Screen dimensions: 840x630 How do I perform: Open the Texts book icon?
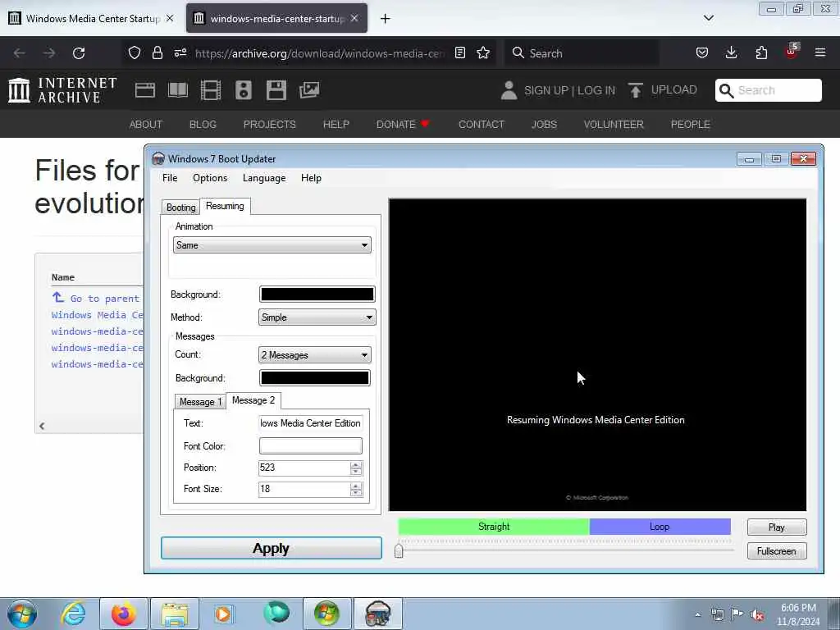point(178,90)
